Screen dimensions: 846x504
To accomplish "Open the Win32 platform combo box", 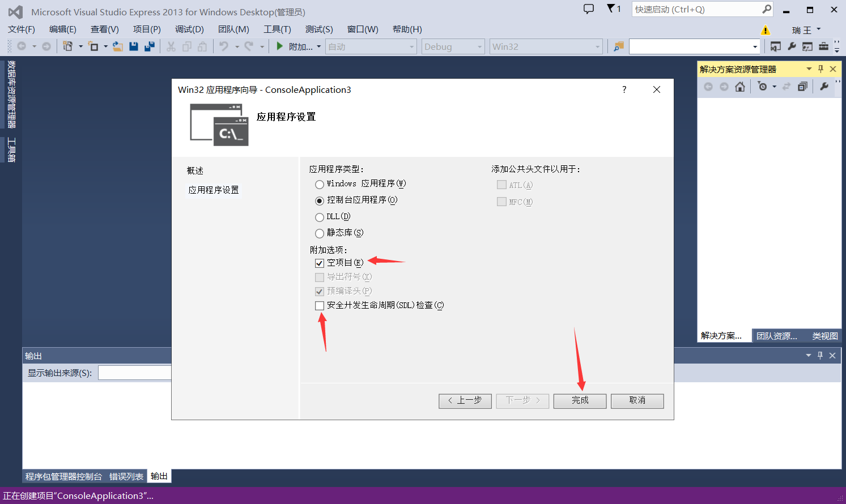I will click(x=546, y=46).
